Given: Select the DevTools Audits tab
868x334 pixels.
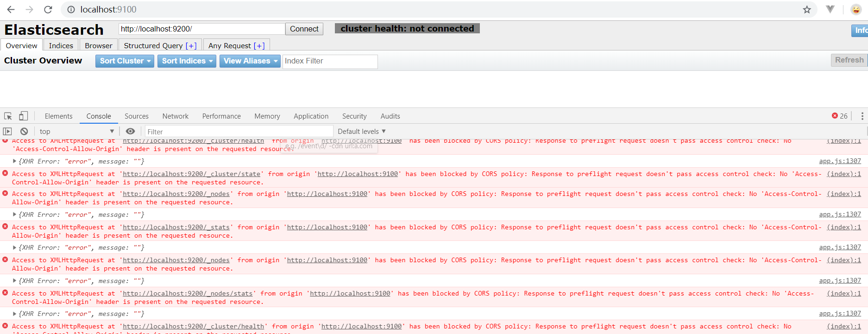Looking at the screenshot, I should tap(390, 116).
